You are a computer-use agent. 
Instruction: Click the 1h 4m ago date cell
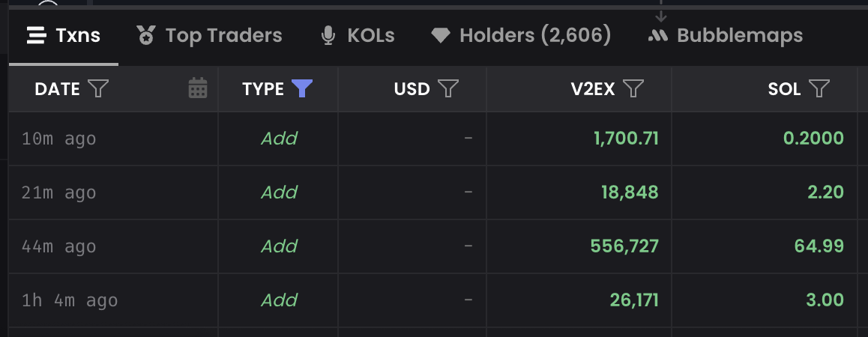tap(70, 300)
